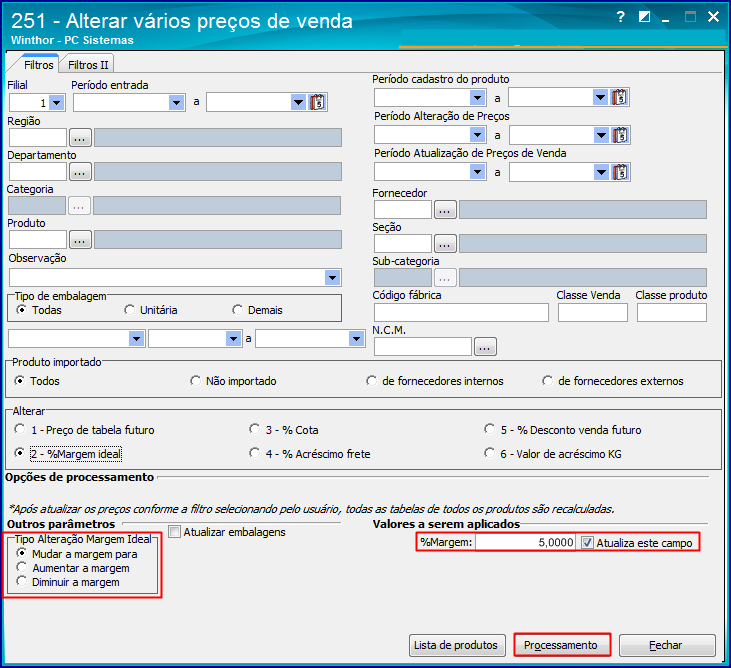731x668 pixels.
Task: Click the Departamento code input field
Action: (38, 172)
